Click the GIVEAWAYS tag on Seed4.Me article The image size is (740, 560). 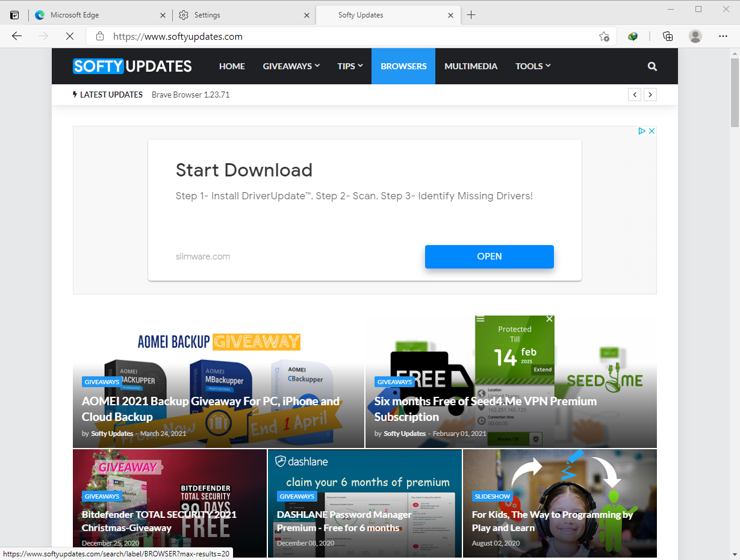point(394,382)
